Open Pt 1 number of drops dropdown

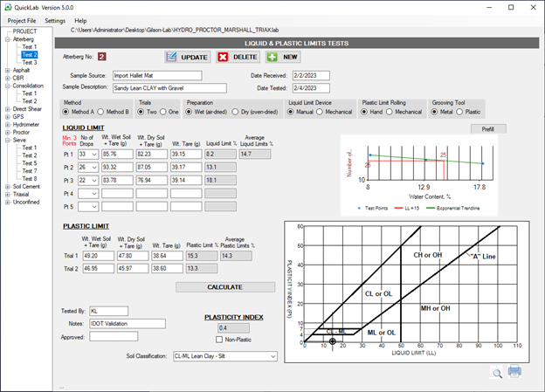click(x=94, y=155)
